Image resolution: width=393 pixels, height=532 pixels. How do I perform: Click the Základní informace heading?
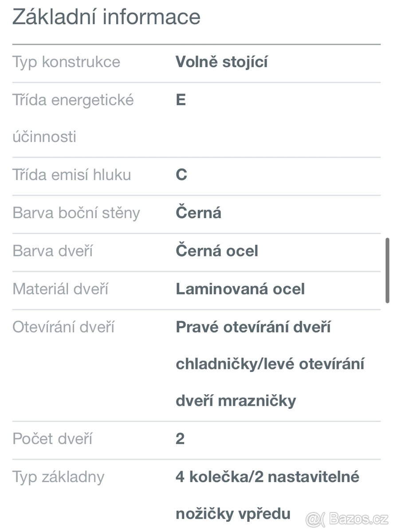pyautogui.click(x=106, y=17)
